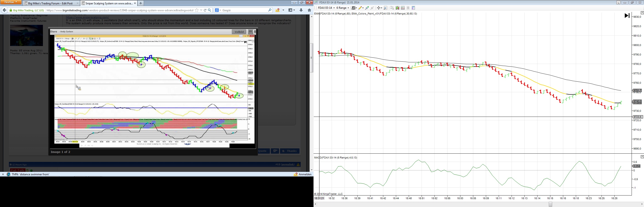This screenshot has height=207, width=644.
Task: Open the post #12 permalink
Action: (x=288, y=165)
